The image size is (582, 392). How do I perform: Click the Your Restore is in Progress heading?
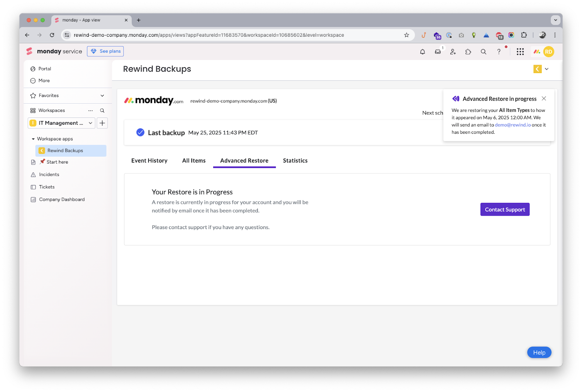pos(192,192)
